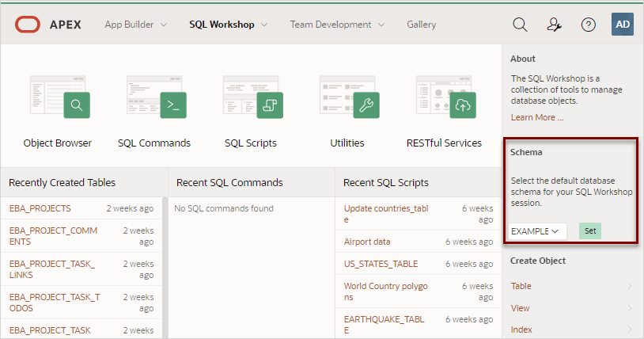This screenshot has height=339, width=644.
Task: Open the help question mark icon
Action: (588, 25)
